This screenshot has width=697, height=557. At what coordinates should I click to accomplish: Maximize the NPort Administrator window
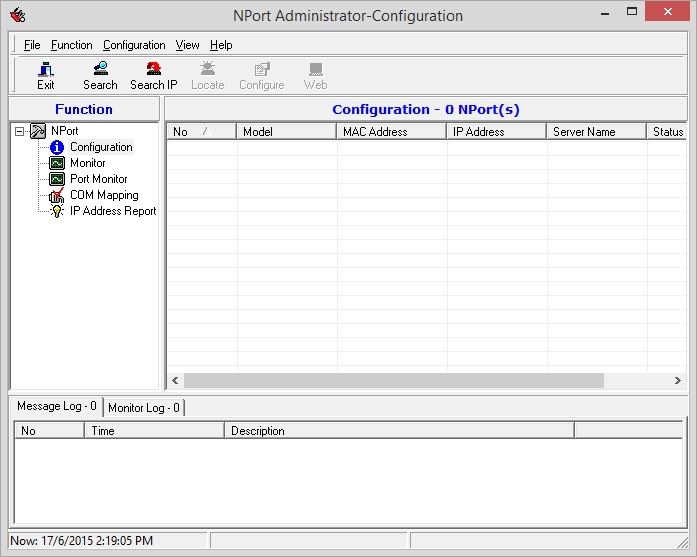tap(632, 12)
